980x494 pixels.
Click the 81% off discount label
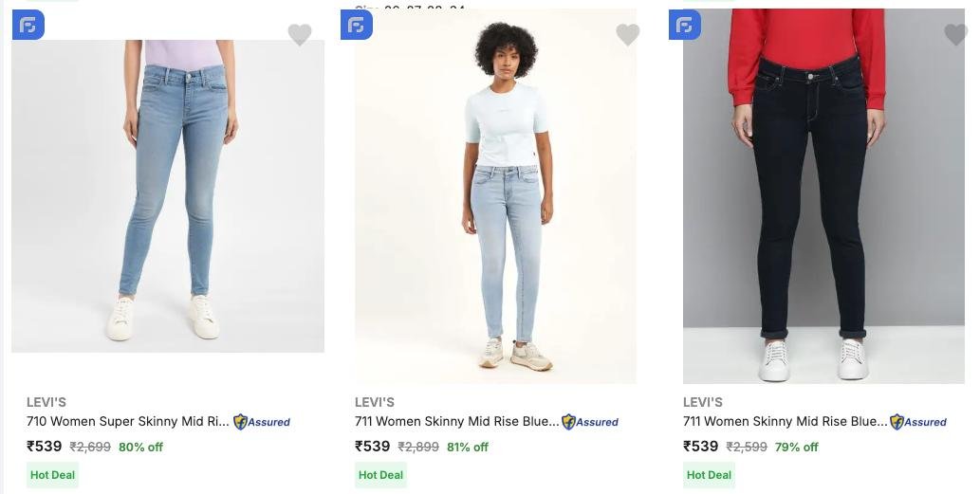click(468, 447)
